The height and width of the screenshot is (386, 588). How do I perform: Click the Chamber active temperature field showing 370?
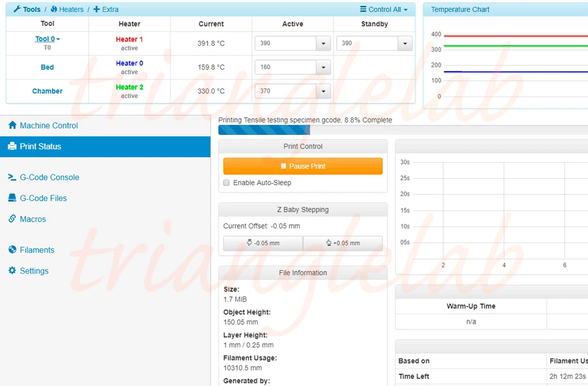click(x=286, y=91)
